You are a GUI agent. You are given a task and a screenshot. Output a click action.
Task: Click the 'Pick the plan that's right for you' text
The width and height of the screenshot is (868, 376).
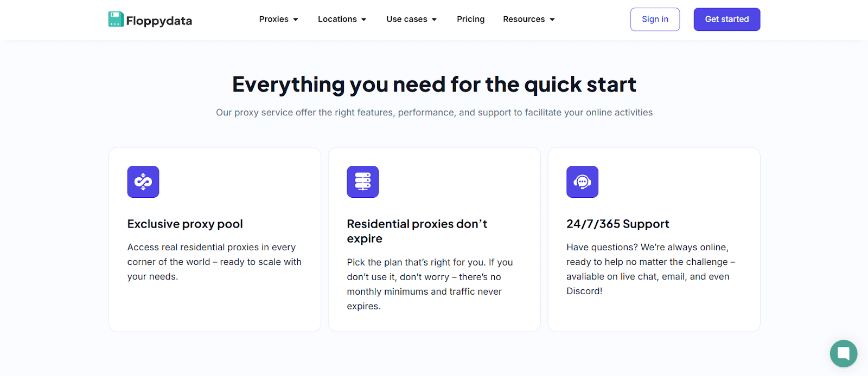click(430, 284)
